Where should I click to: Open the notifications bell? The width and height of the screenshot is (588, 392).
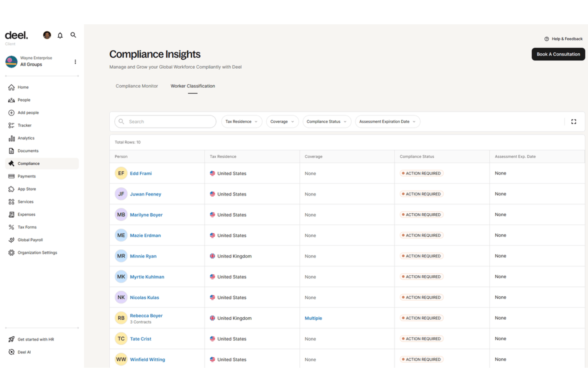click(x=60, y=35)
